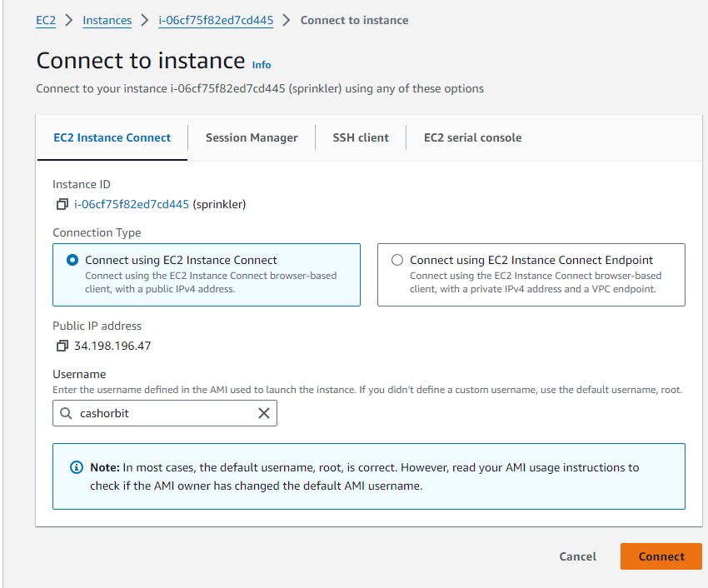Select EC2 Instance Connect Endpoint radio option
The image size is (708, 588).
397,260
